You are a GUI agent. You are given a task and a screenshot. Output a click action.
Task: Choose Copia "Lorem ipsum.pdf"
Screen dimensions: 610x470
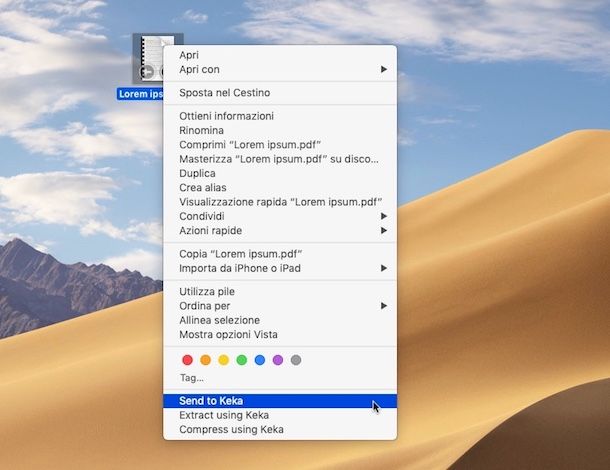click(280, 254)
